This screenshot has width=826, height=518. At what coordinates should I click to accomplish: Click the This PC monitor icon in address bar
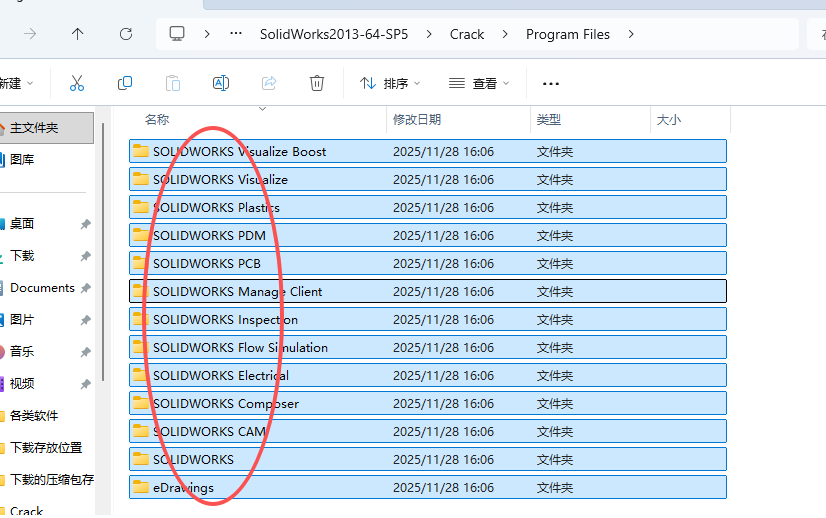tap(177, 34)
